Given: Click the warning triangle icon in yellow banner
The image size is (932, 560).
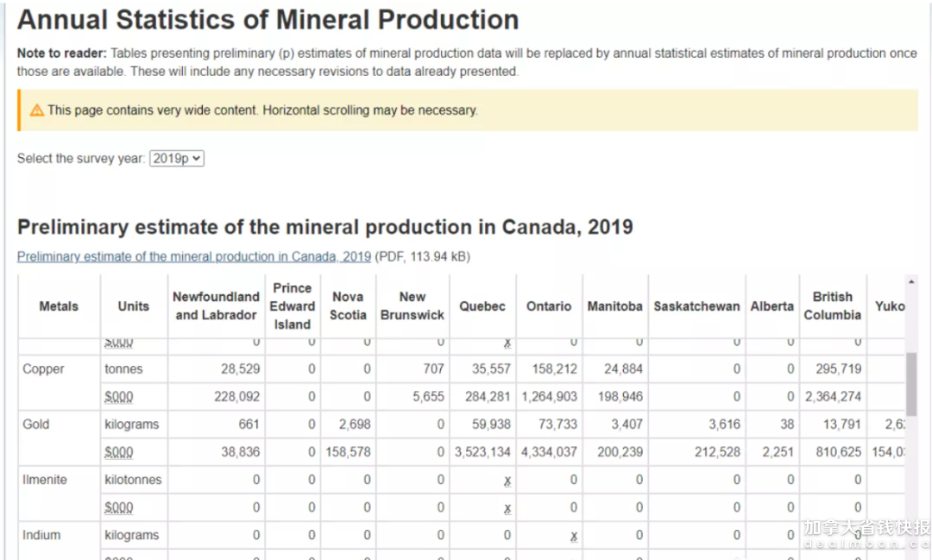Looking at the screenshot, I should point(37,110).
